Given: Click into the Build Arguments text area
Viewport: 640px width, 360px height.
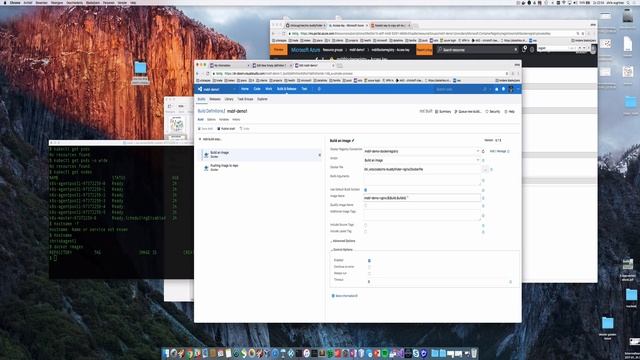Looking at the screenshot, I should pos(422,181).
